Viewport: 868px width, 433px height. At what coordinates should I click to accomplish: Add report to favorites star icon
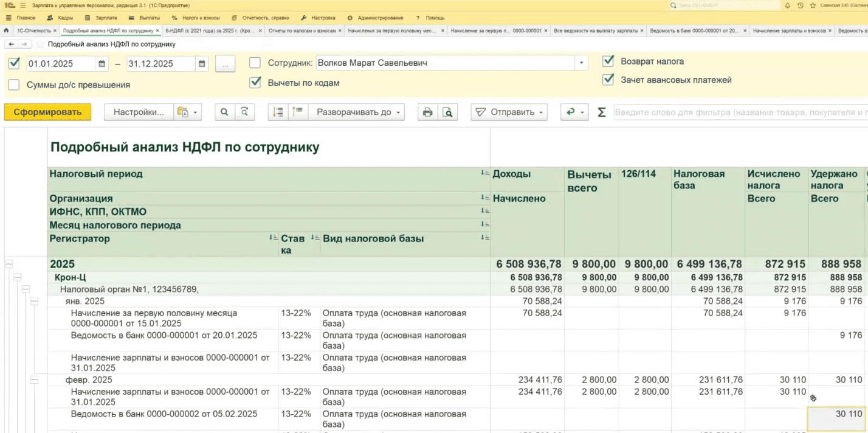pos(40,44)
